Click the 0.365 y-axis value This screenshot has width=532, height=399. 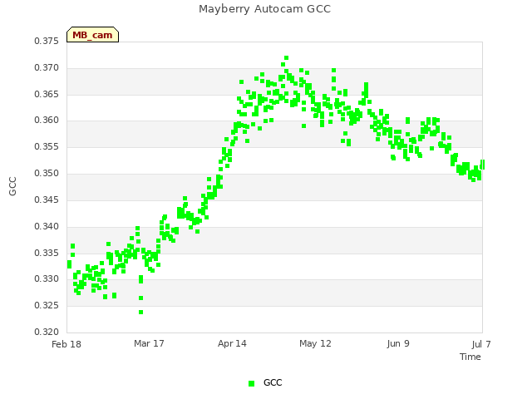tap(47, 94)
